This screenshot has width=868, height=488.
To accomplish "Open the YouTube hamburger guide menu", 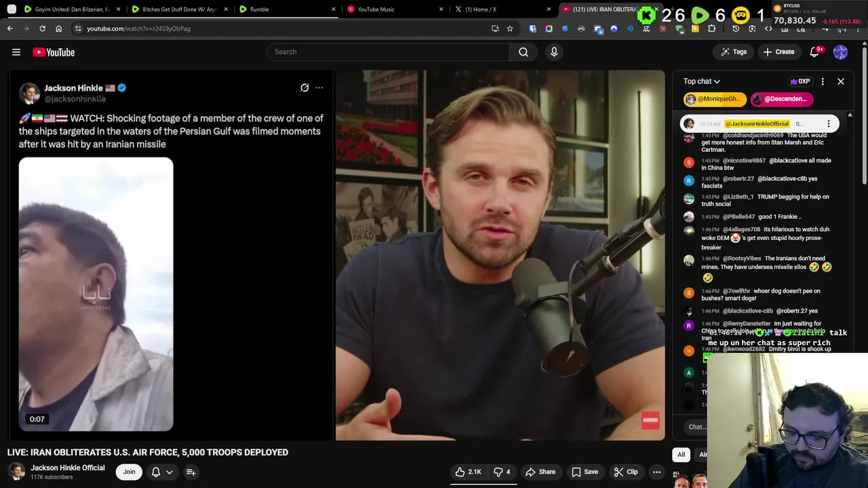I will pyautogui.click(x=16, y=52).
